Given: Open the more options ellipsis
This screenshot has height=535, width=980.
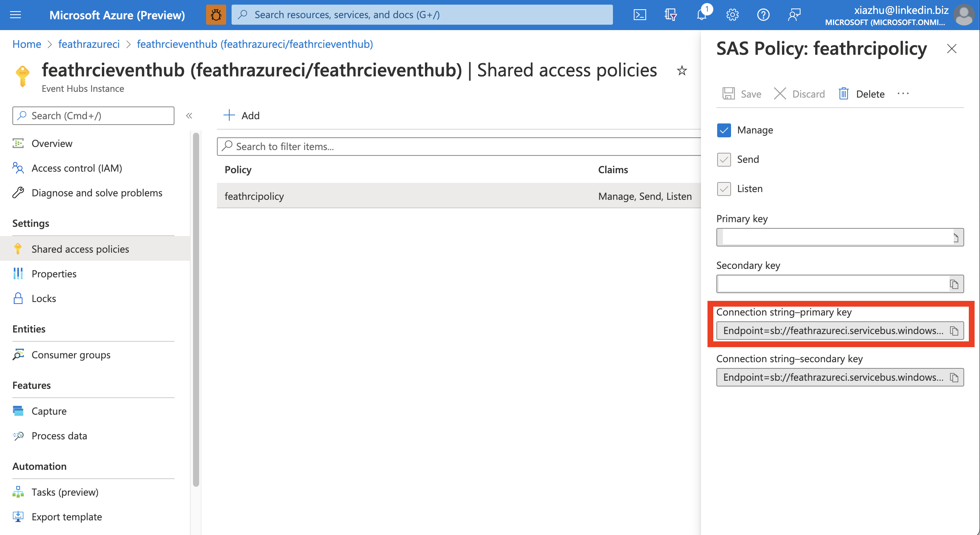Looking at the screenshot, I should 903,94.
